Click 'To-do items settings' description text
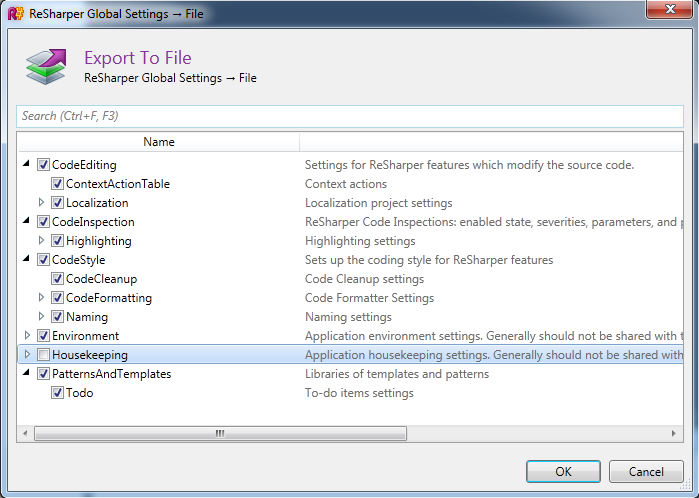699x498 pixels. (x=359, y=393)
